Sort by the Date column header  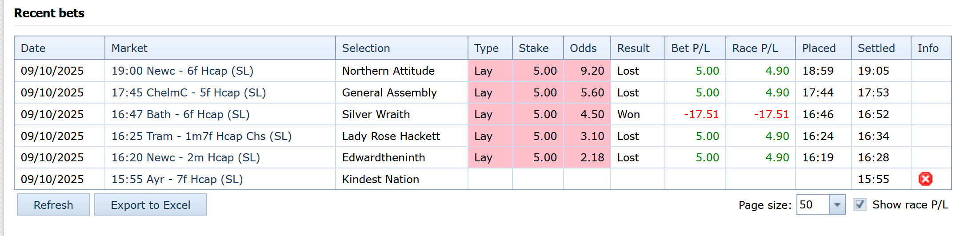tap(33, 48)
